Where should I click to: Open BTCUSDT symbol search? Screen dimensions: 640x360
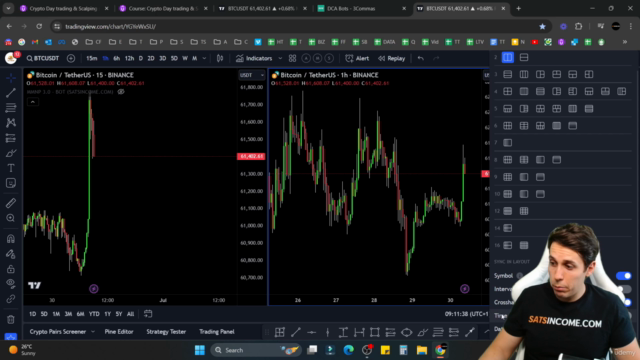point(43,58)
